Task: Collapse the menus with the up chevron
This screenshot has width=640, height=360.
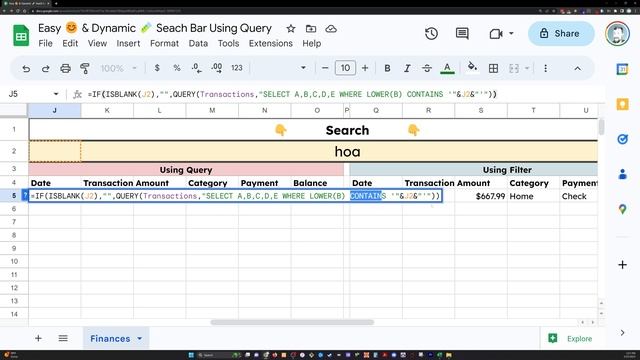Action: 578,69
